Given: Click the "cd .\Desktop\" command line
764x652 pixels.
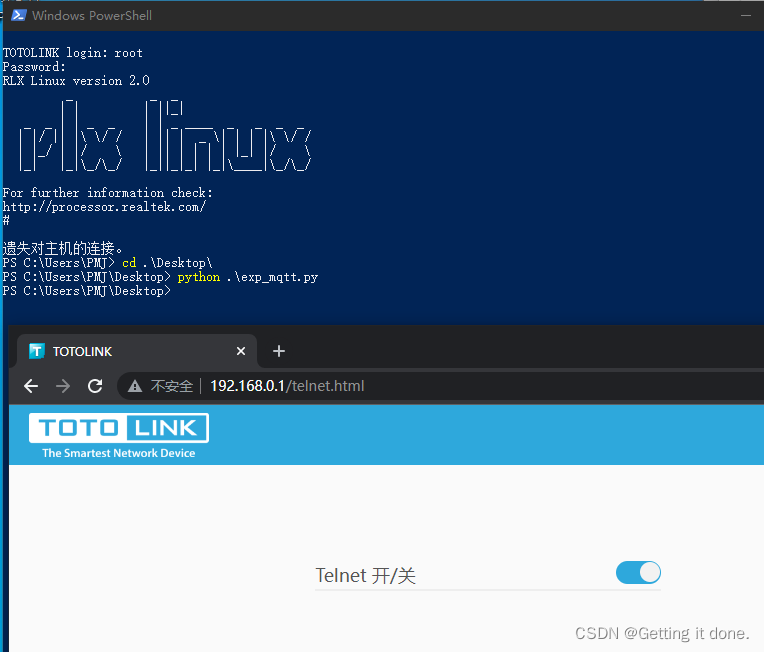Looking at the screenshot, I should point(167,263).
